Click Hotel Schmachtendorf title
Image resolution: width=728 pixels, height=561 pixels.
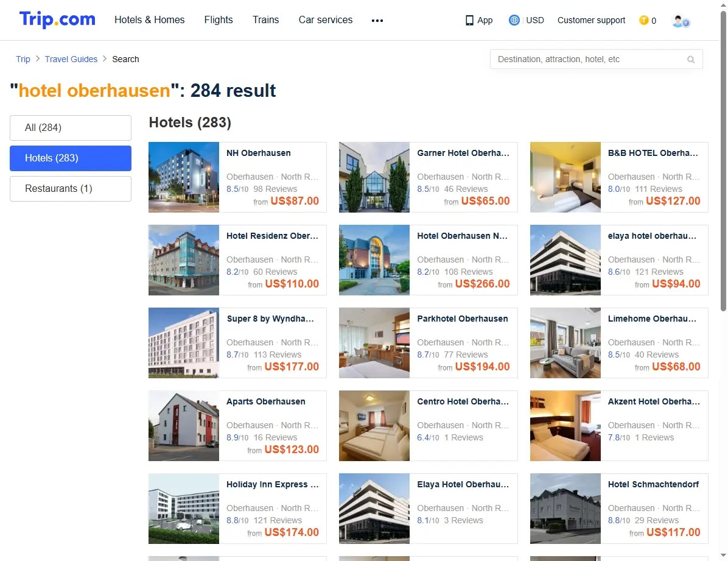pyautogui.click(x=653, y=484)
